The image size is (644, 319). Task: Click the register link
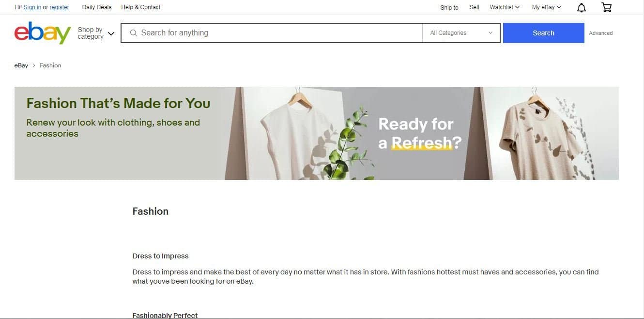[x=59, y=7]
